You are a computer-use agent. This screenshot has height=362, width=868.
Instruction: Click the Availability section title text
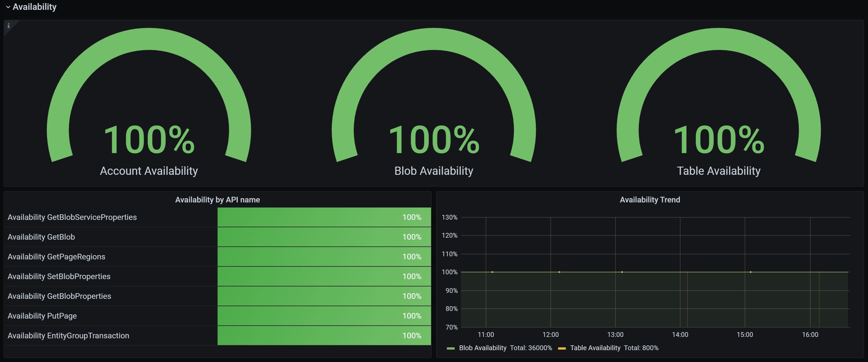(x=34, y=7)
